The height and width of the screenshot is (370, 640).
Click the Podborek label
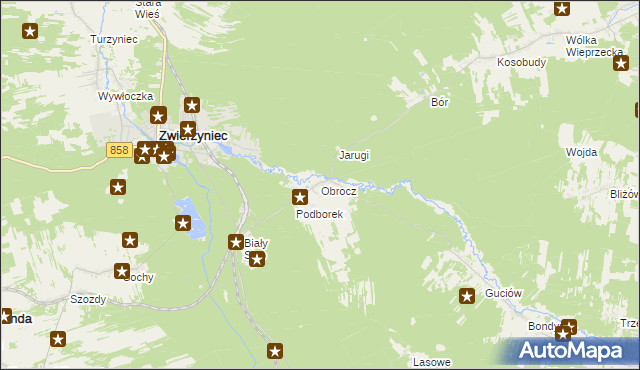320,214
